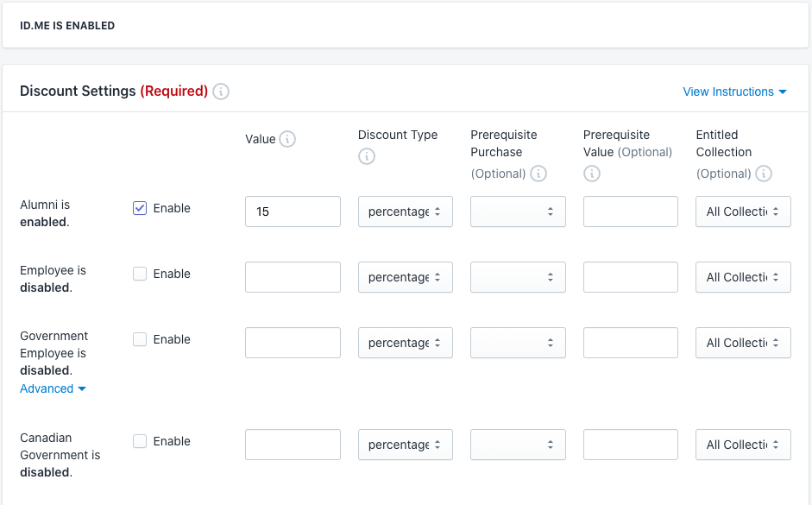Viewport: 812px width, 505px height.
Task: Click Canadian Government prerequisite value field
Action: pyautogui.click(x=631, y=445)
